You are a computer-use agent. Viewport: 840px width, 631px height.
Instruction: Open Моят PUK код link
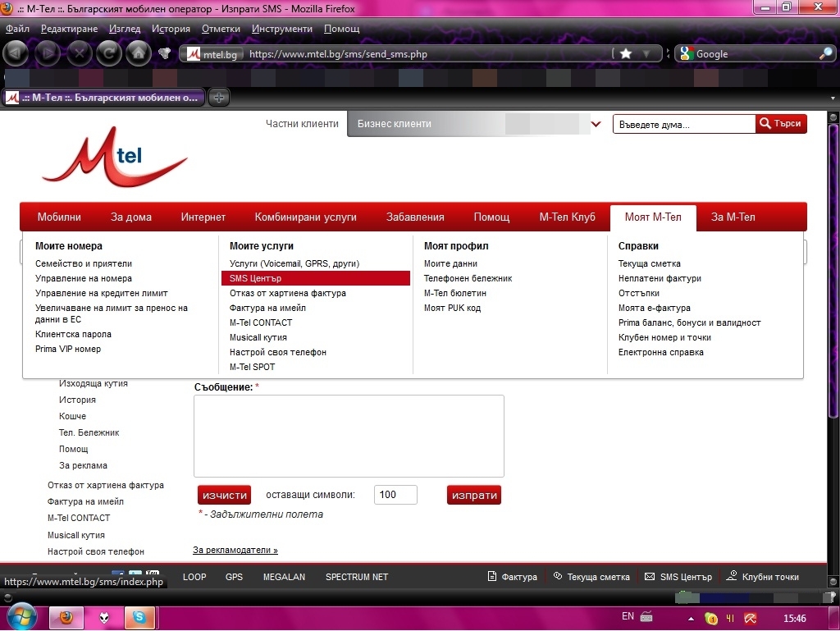[x=452, y=308]
